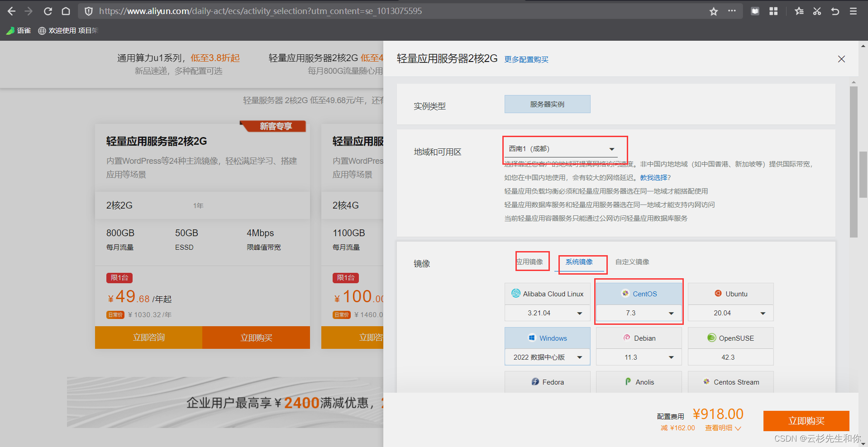Click the page vertical scrollbar thumb
This screenshot has width=868, height=447.
point(863,175)
